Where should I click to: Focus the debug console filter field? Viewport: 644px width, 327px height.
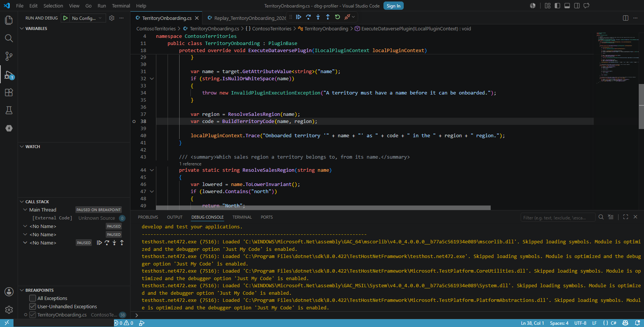(x=558, y=217)
